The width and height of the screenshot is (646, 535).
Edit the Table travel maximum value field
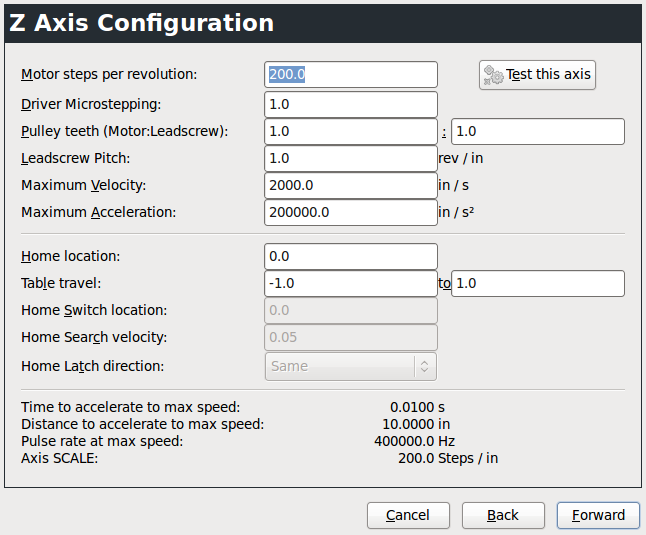tap(538, 283)
